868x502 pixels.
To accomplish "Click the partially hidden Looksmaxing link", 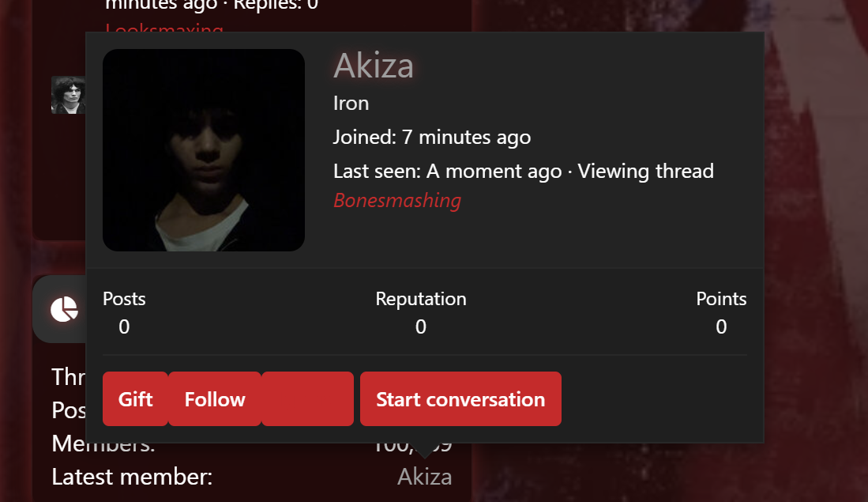I will pyautogui.click(x=164, y=30).
